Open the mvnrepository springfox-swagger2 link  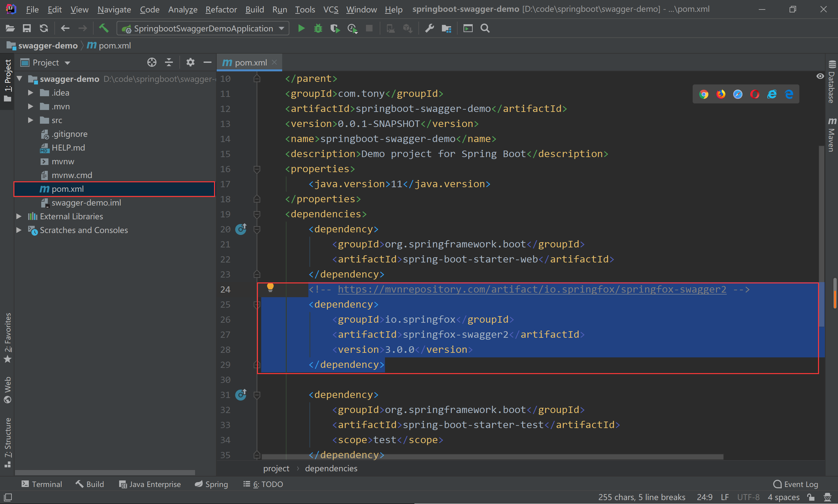(x=532, y=289)
